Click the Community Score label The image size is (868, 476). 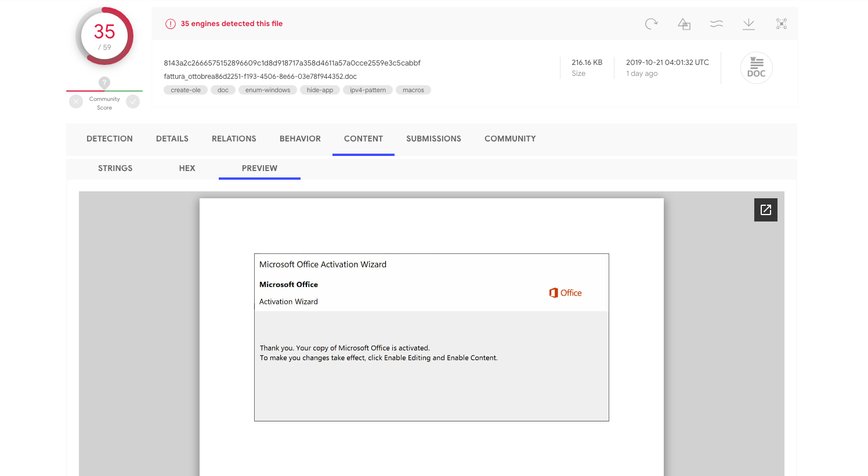tap(104, 103)
